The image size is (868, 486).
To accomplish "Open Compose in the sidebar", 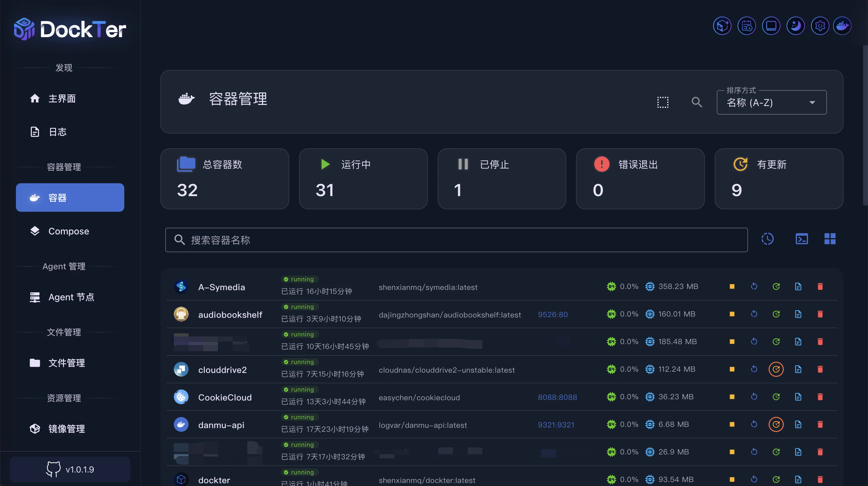I will click(69, 231).
